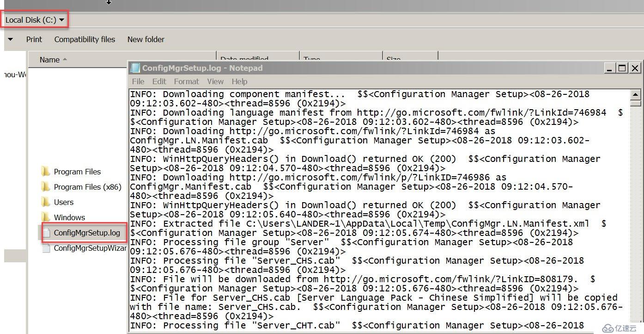This screenshot has width=644, height=334.
Task: Click the Server_CHT.cab log line
Action: click(x=357, y=326)
